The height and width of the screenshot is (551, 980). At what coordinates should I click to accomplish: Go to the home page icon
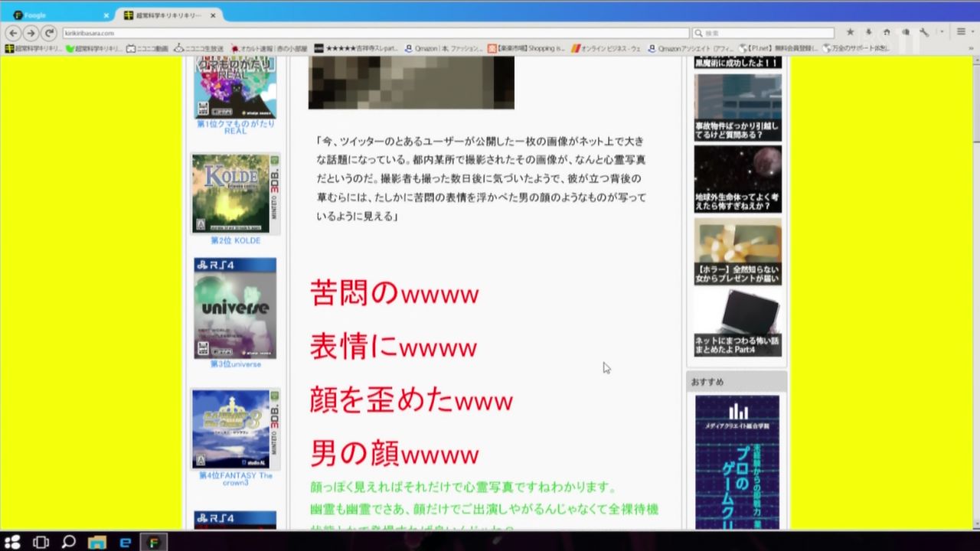tap(887, 32)
